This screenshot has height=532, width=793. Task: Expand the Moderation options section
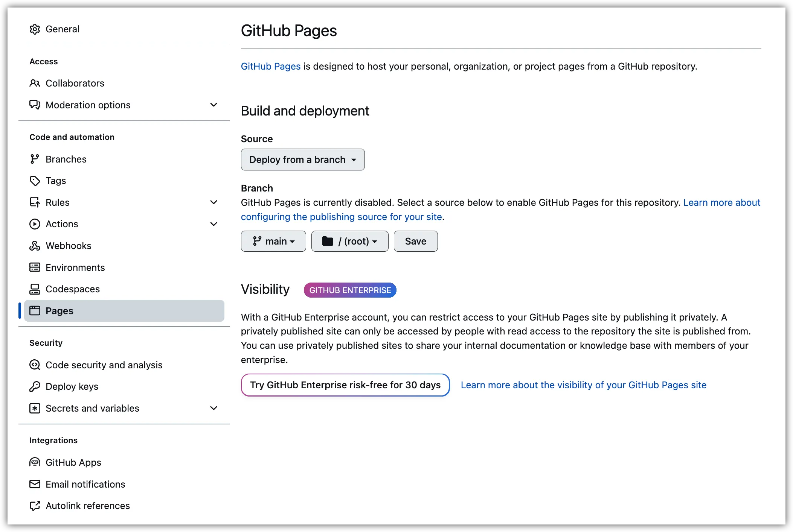[213, 105]
